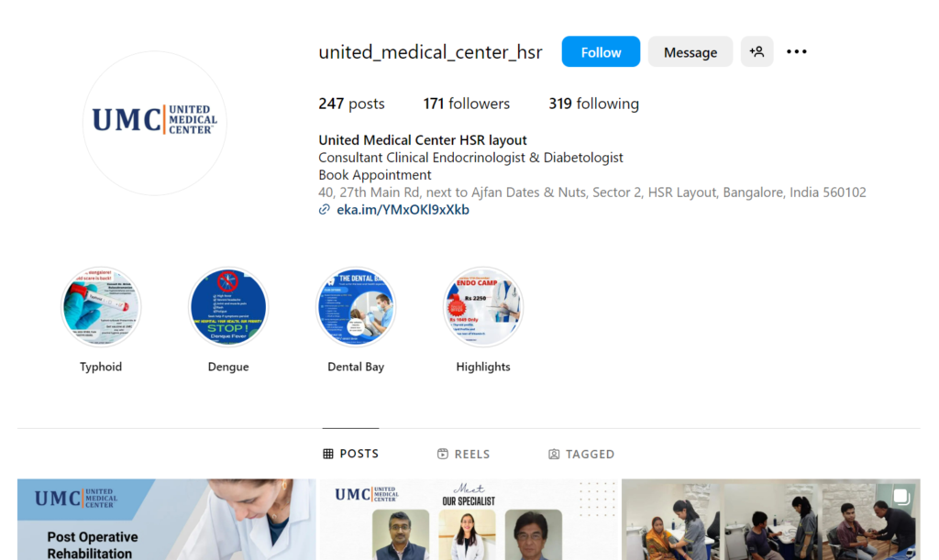Click the Reels clapper icon
Viewport: 939px width, 560px height.
[x=443, y=454]
